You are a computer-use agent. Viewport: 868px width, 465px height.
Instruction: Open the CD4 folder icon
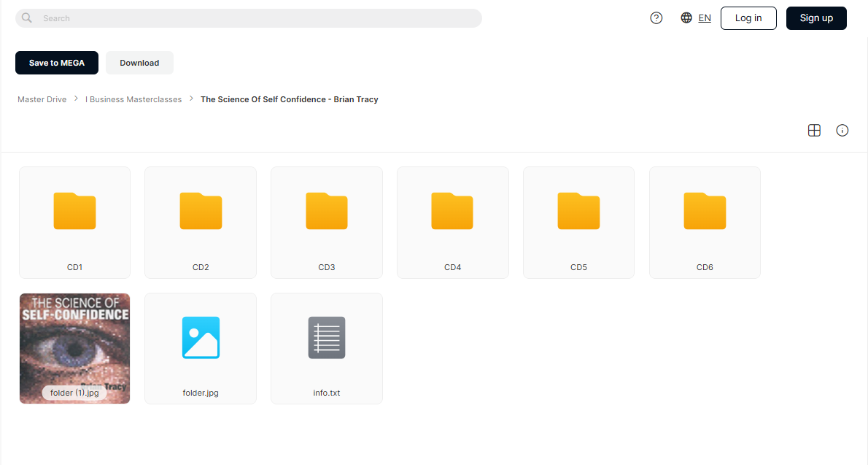[x=452, y=211]
